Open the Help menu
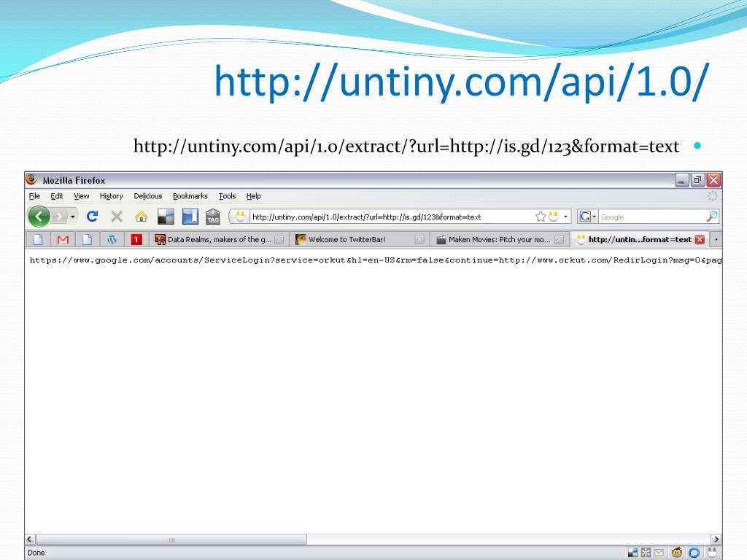747x560 pixels. coord(253,196)
